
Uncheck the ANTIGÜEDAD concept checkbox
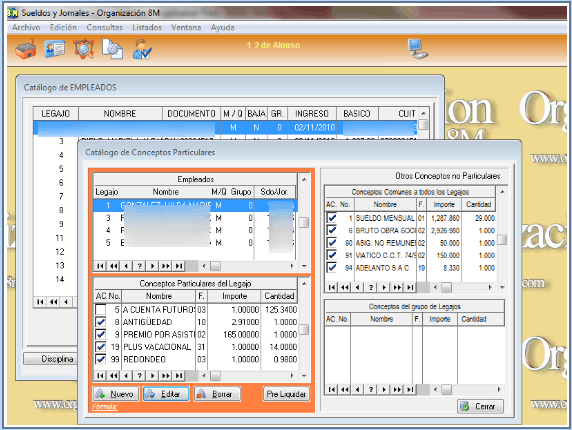(100, 322)
